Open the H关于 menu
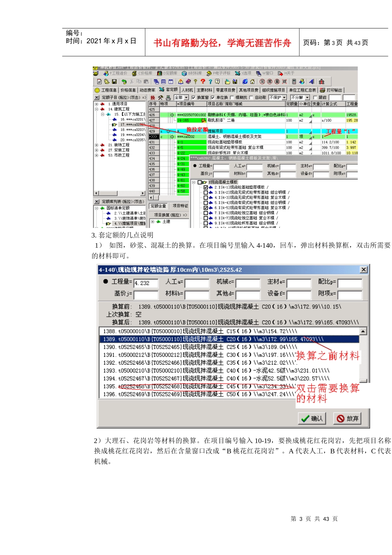The width and height of the screenshot is (392, 555). (x=286, y=73)
